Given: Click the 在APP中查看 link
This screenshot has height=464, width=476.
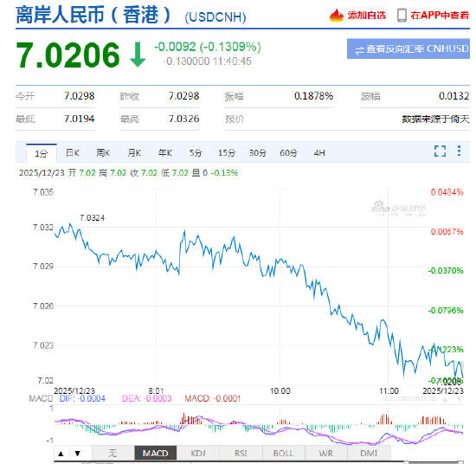Looking at the screenshot, I should (x=440, y=16).
